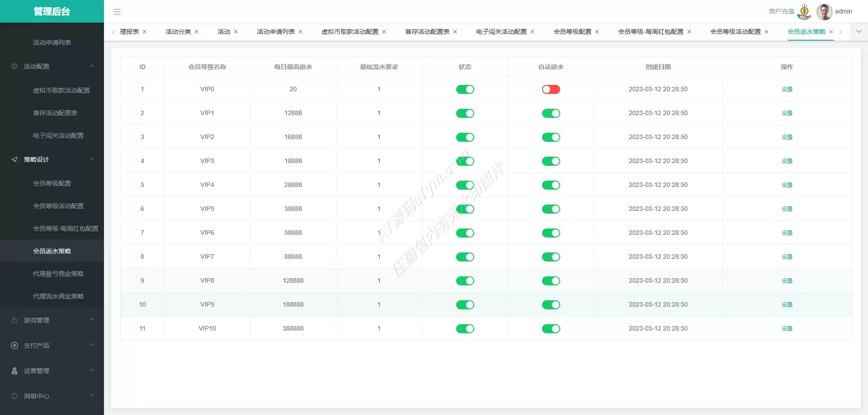Disable the status toggle for VIP1
The image size is (868, 415).
point(465,113)
